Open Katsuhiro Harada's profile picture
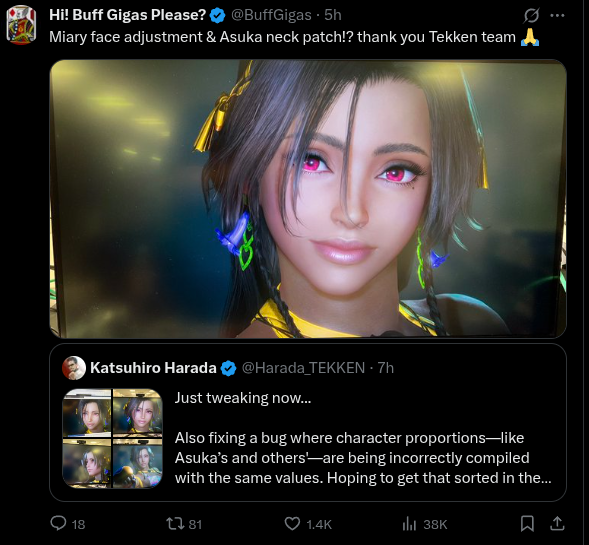The height and width of the screenshot is (545, 589). coord(74,368)
